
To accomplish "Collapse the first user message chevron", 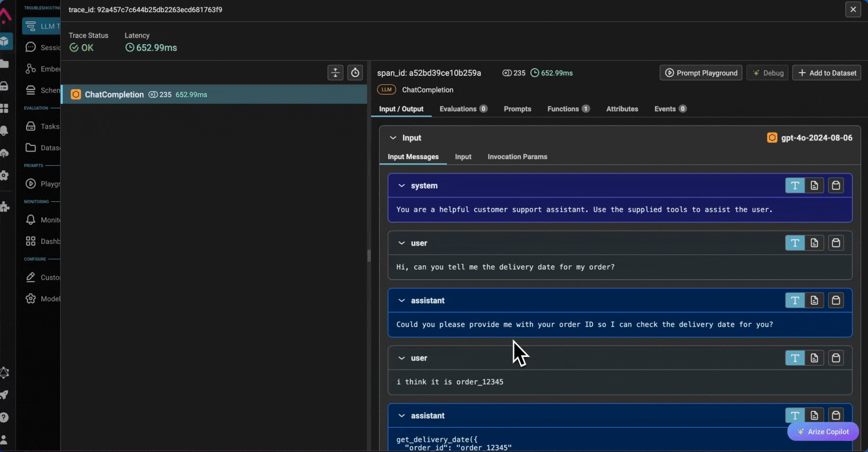I will [401, 243].
